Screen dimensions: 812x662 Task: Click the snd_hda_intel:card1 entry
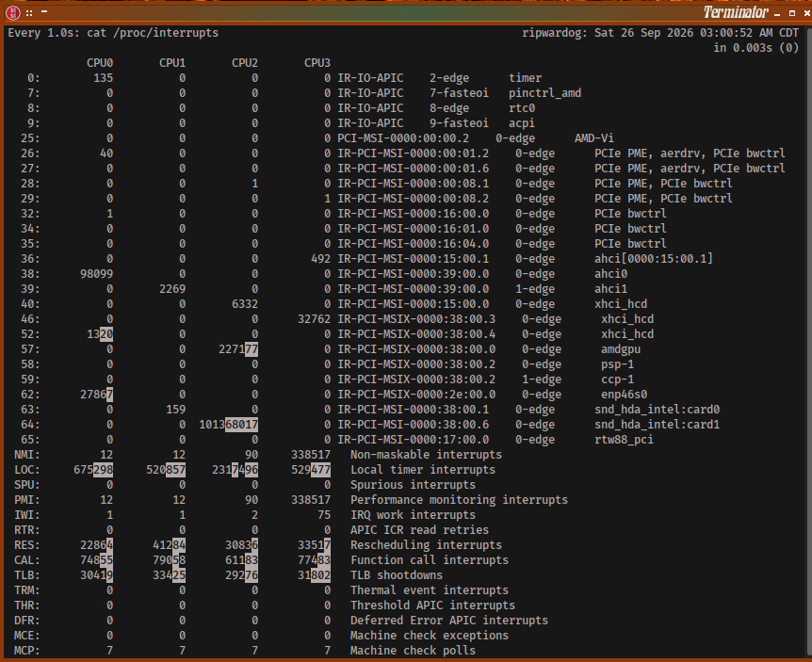click(x=658, y=425)
